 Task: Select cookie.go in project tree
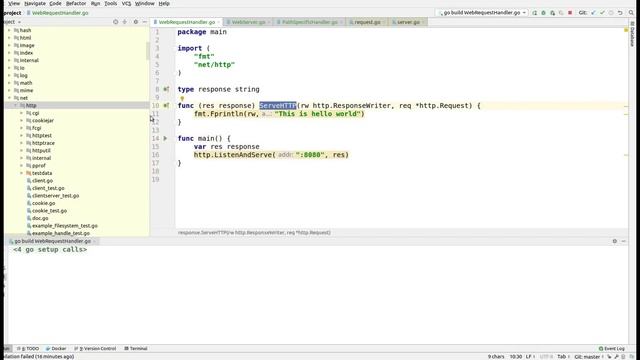[43, 203]
